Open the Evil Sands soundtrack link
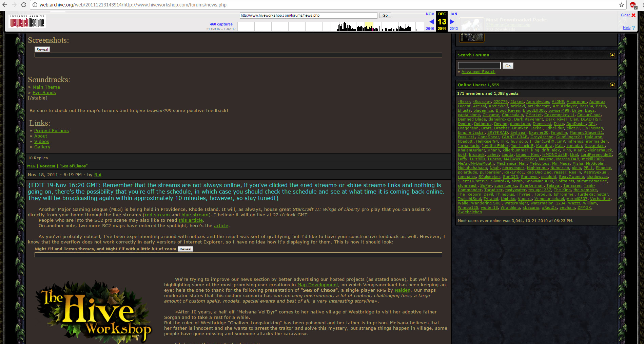This screenshot has width=644, height=344. click(44, 93)
